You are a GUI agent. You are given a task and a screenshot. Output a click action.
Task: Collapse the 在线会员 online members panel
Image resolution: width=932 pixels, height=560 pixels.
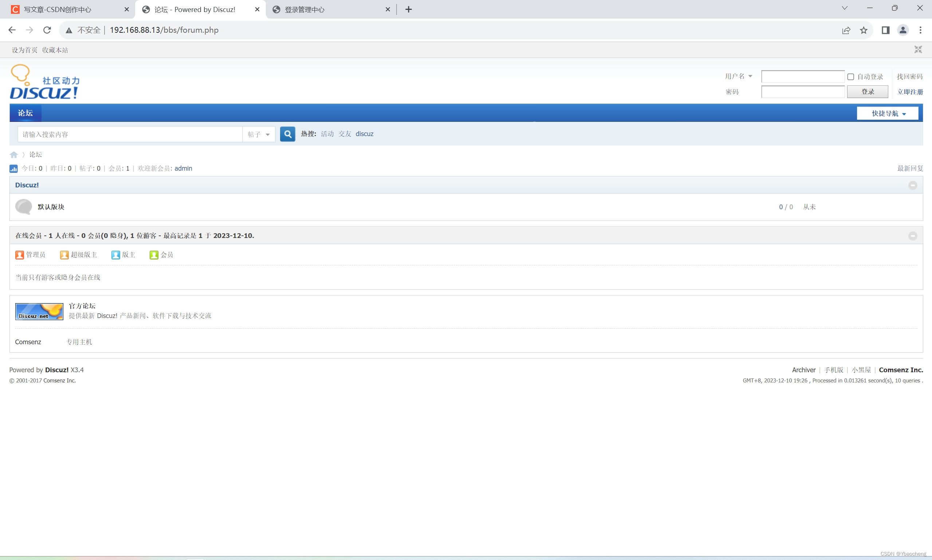tap(912, 236)
